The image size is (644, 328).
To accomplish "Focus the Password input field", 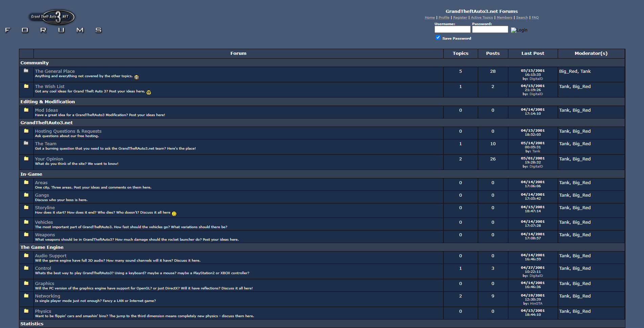I will tap(490, 29).
